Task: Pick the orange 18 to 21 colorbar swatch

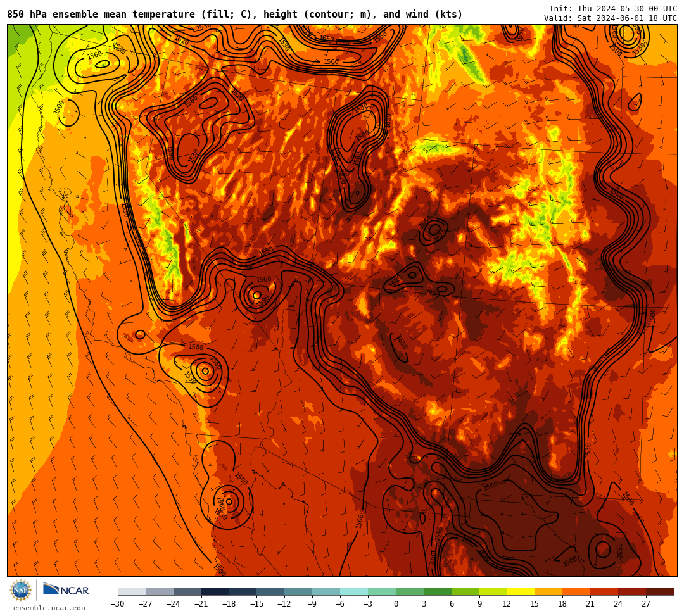Action: 577,592
